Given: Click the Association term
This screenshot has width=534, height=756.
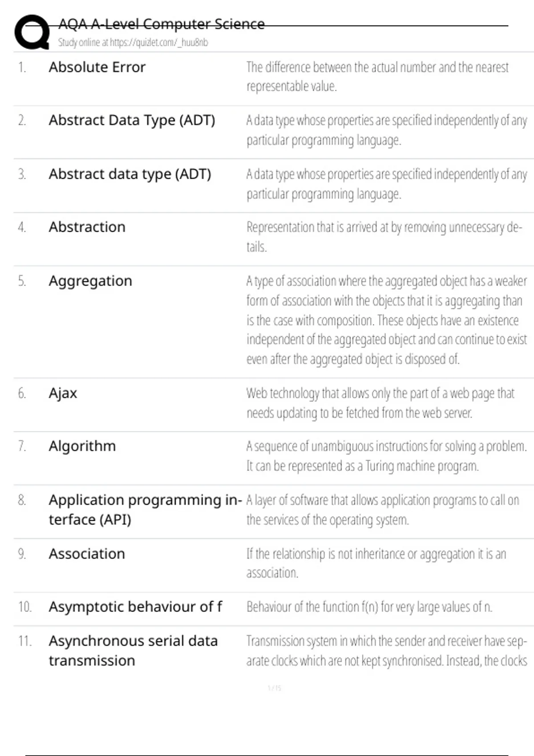Looking at the screenshot, I should click(87, 554).
